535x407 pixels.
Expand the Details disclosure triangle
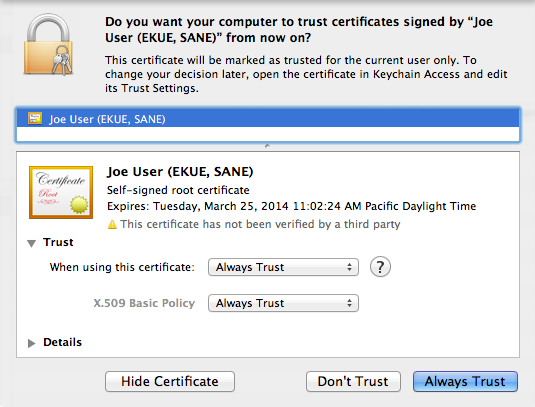[x=31, y=343]
